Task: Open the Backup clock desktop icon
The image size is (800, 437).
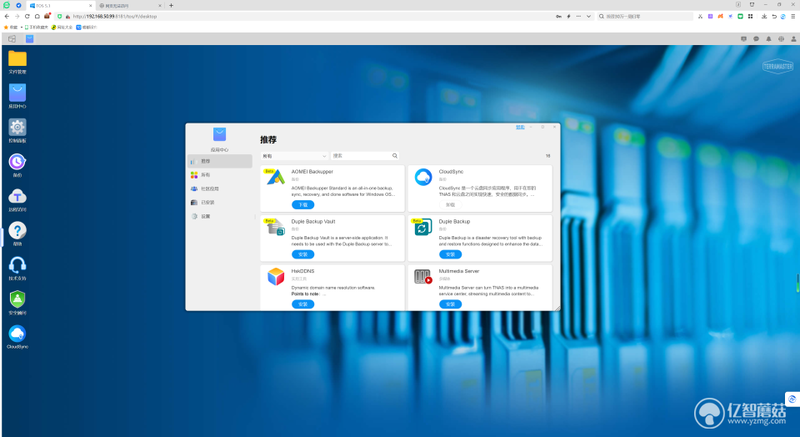Action: (x=17, y=162)
